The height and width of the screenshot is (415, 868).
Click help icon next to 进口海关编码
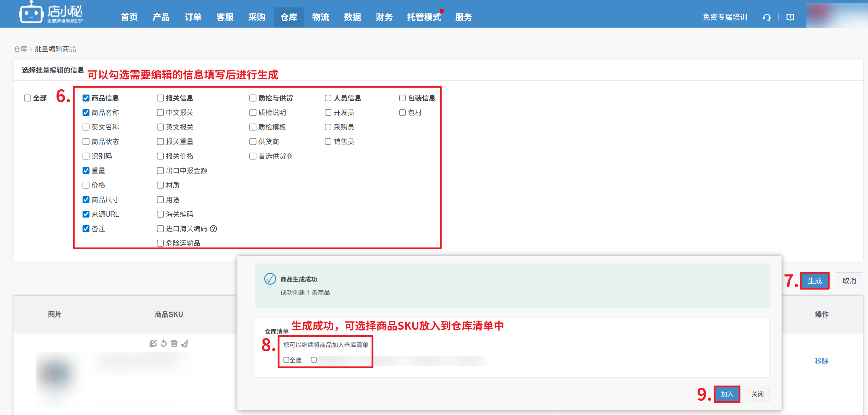coord(213,229)
